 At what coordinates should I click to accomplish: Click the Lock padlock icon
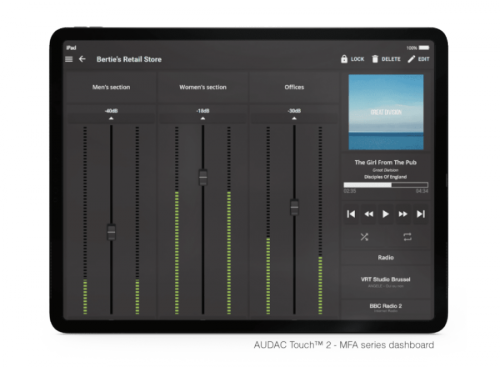[344, 59]
